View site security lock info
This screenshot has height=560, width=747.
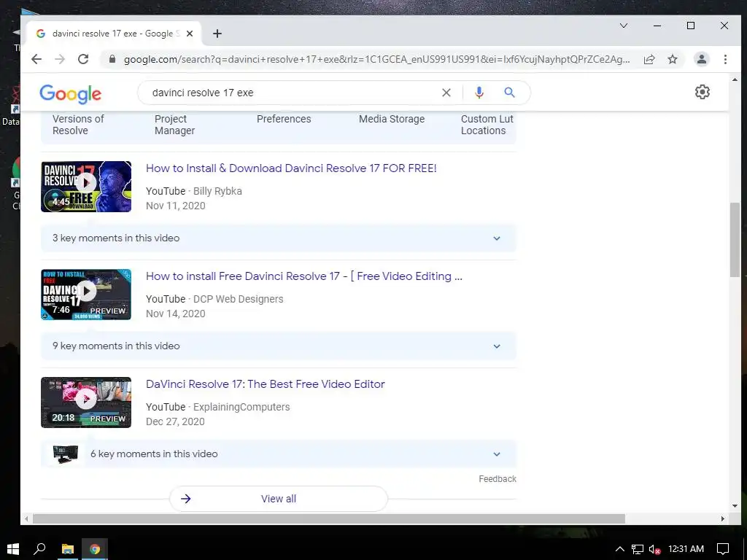tap(112, 59)
